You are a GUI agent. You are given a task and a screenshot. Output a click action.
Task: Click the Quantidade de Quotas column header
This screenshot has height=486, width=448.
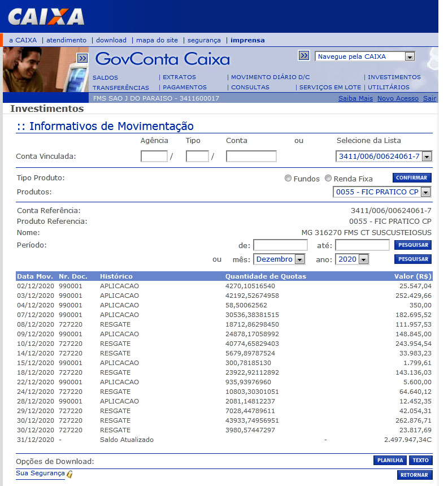(x=266, y=276)
